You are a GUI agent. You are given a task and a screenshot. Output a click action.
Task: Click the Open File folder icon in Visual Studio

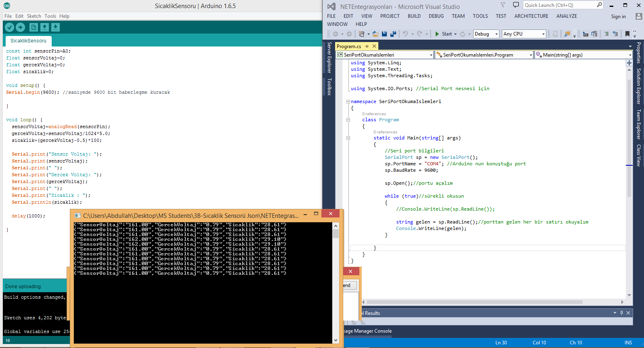[x=375, y=34]
